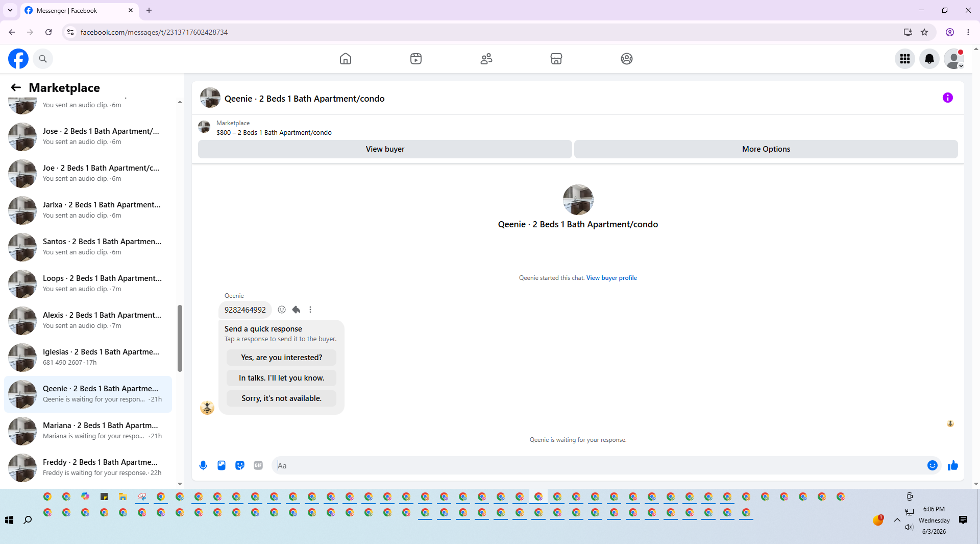This screenshot has height=544, width=980.
Task: Open the Facebook menu grid icon
Action: (x=905, y=59)
